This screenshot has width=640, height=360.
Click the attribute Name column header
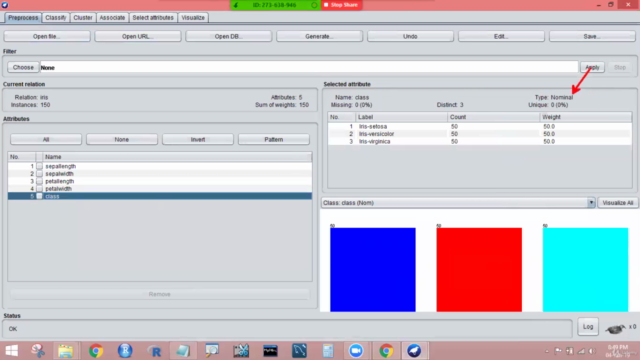click(x=178, y=157)
